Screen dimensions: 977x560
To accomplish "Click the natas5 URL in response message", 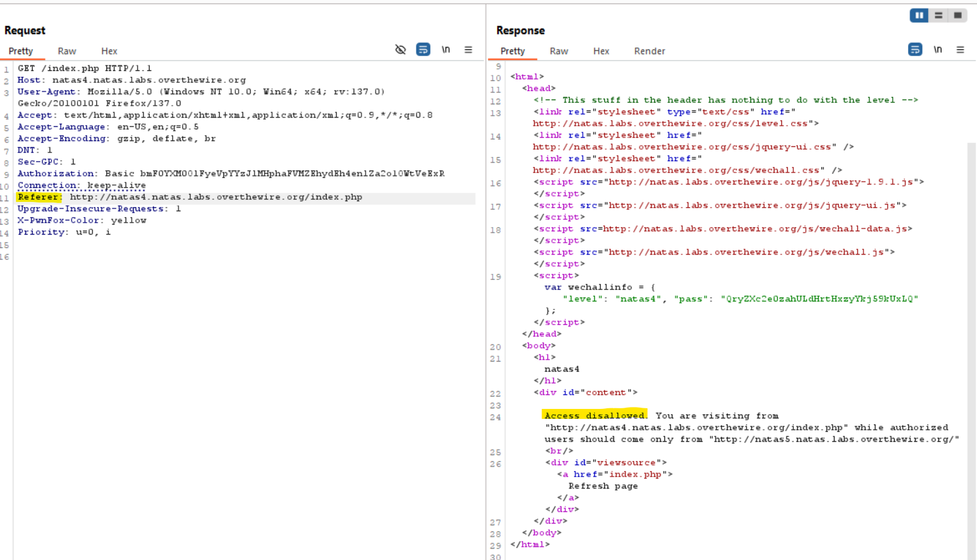I will (x=835, y=439).
